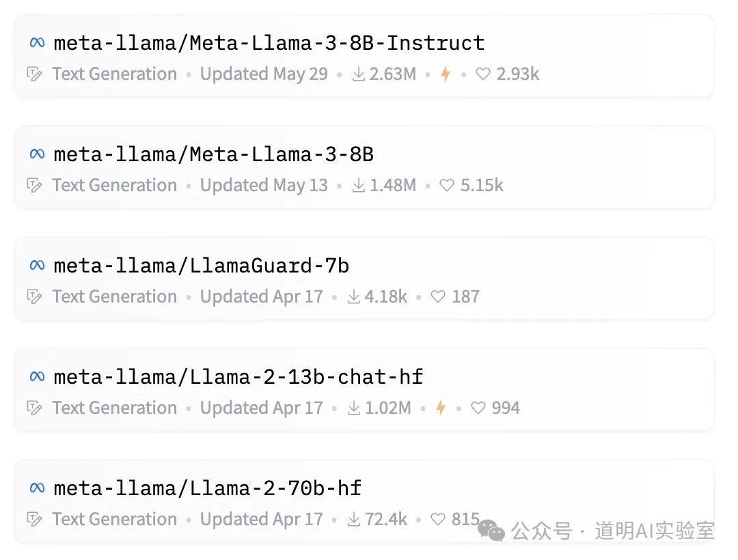Click the Meta logo beside Llama-2-70b-hf
This screenshot has height=560, width=738.
click(x=38, y=488)
